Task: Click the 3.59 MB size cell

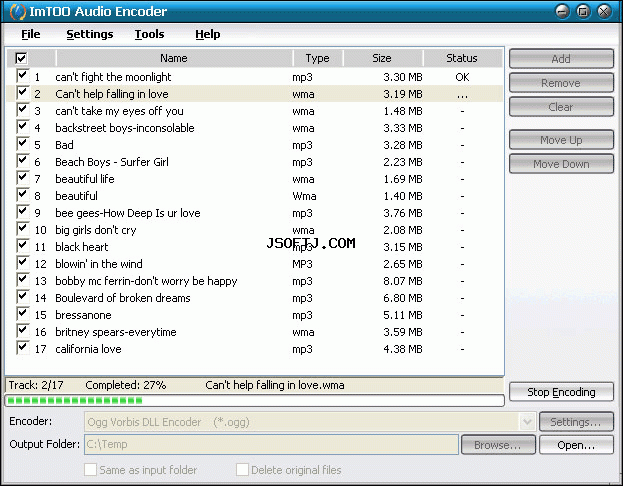Action: [402, 332]
